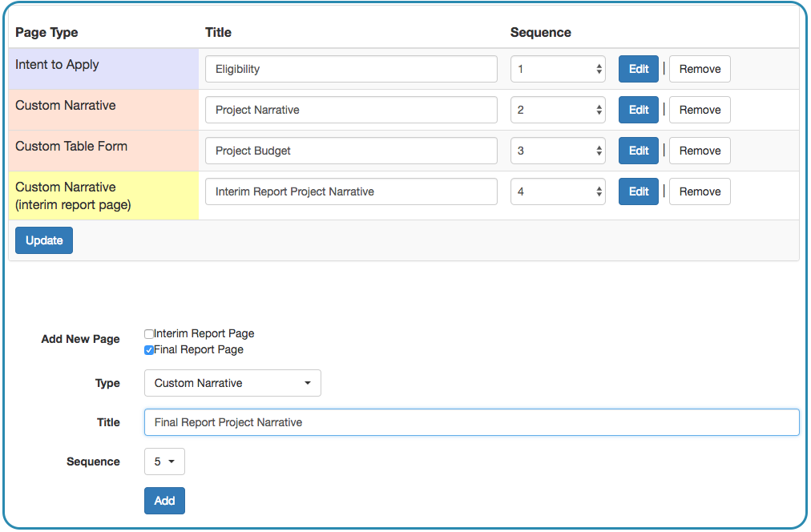
Task: Click the Final Report Project Narrative title field
Action: point(471,422)
